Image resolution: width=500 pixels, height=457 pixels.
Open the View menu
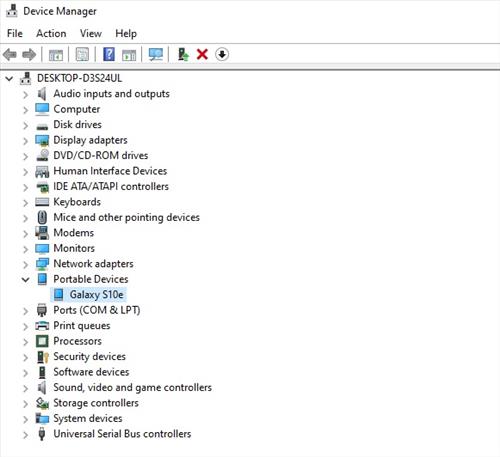point(91,33)
